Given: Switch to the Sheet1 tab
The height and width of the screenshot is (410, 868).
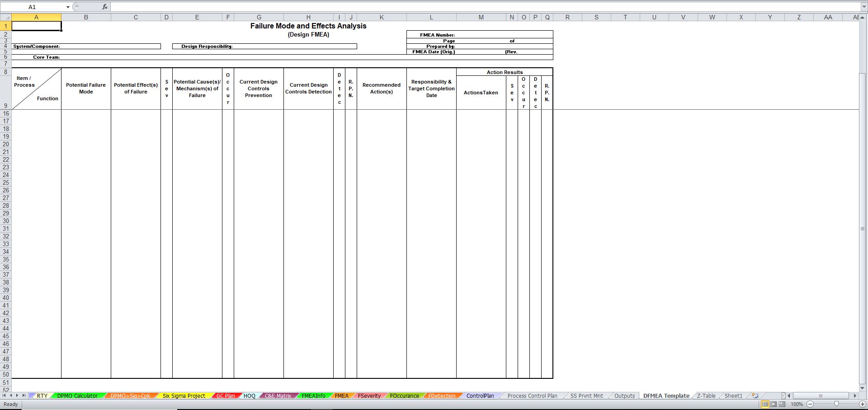Looking at the screenshot, I should coord(733,396).
